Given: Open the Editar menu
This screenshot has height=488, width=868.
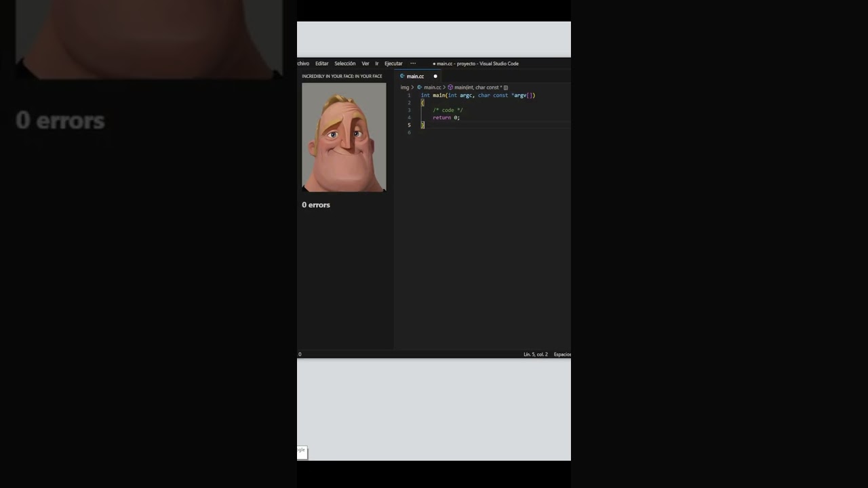Looking at the screenshot, I should coord(321,64).
